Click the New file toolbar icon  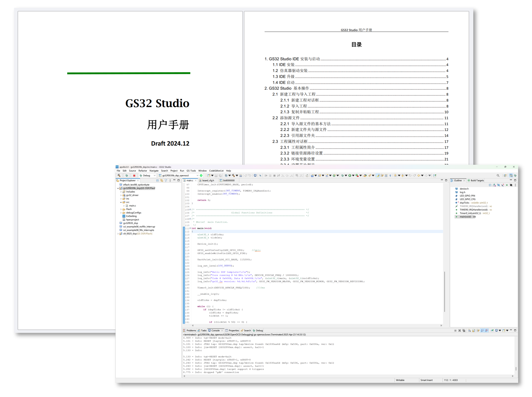click(x=209, y=175)
